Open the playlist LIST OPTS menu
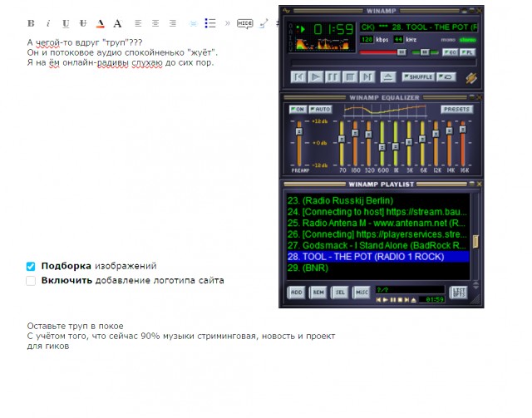Viewport: 532px width, 418px height. [459, 293]
